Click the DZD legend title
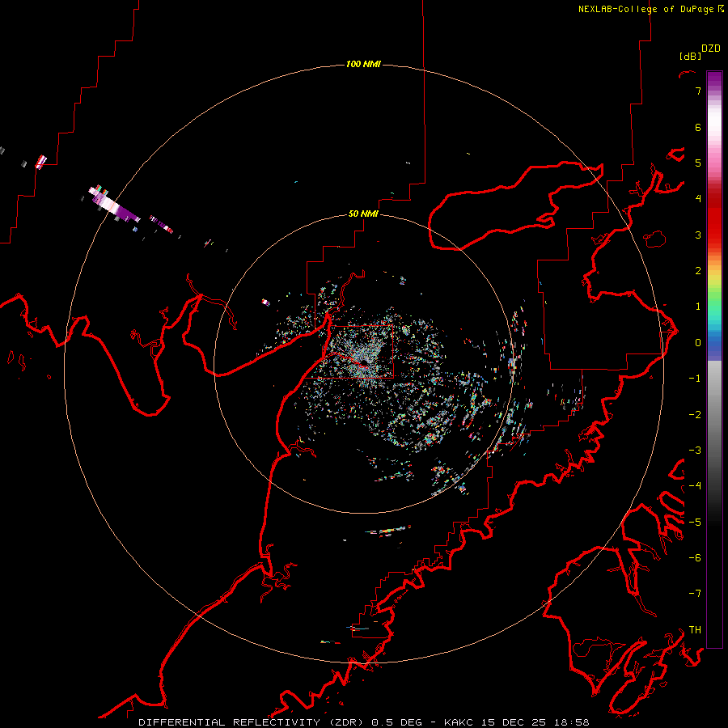Screen dimensions: 728x728 [x=711, y=49]
